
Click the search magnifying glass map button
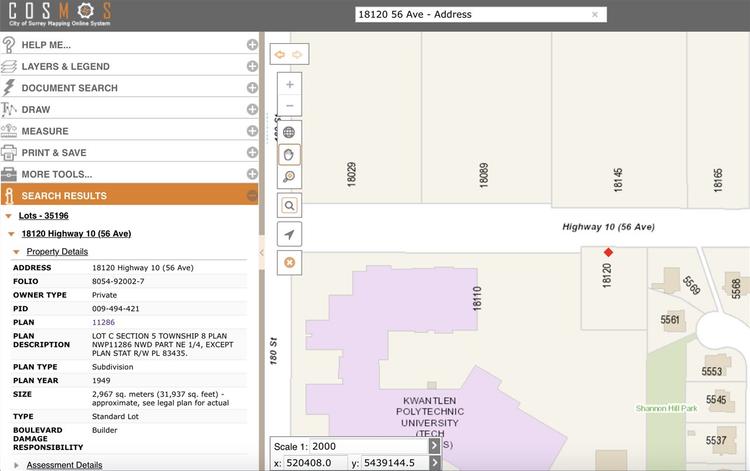(x=289, y=206)
